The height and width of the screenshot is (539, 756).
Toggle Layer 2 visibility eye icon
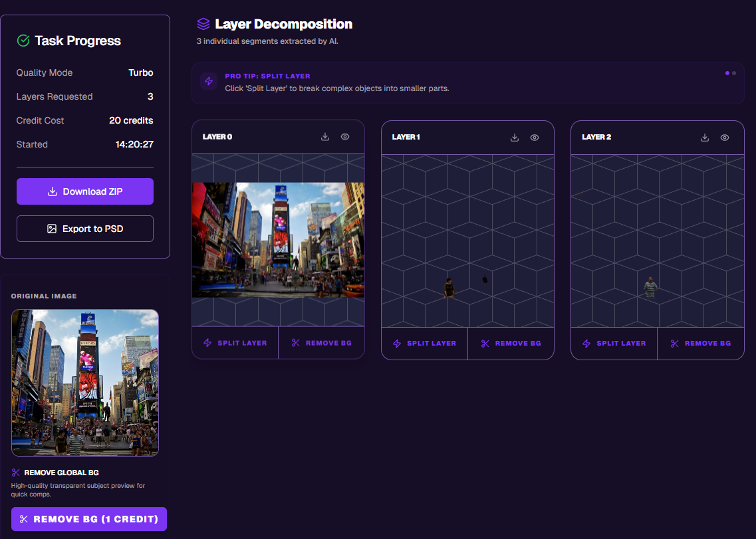coord(725,138)
